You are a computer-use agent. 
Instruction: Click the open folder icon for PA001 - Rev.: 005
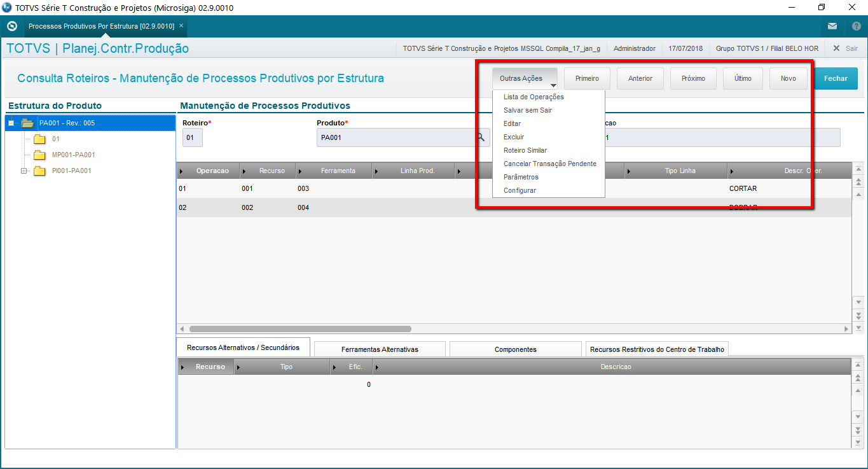(x=27, y=123)
